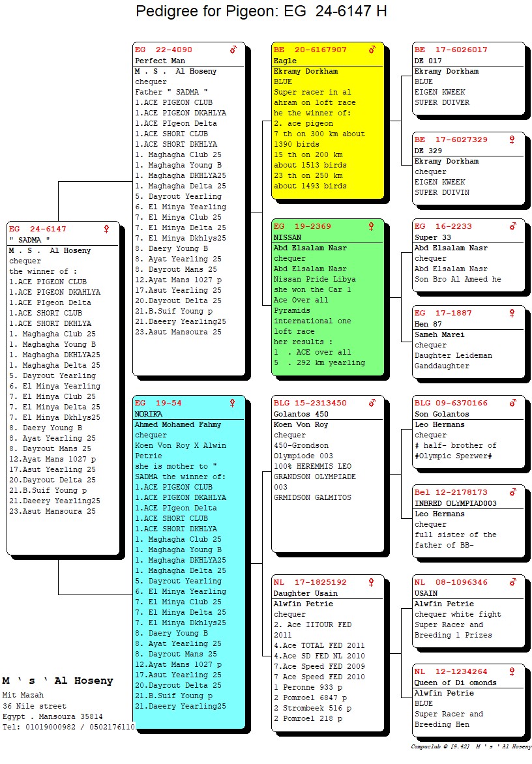Screen dimensions: 532x764
Task: Click the female symbol beside NL 17-1825192
Action: click(x=372, y=582)
